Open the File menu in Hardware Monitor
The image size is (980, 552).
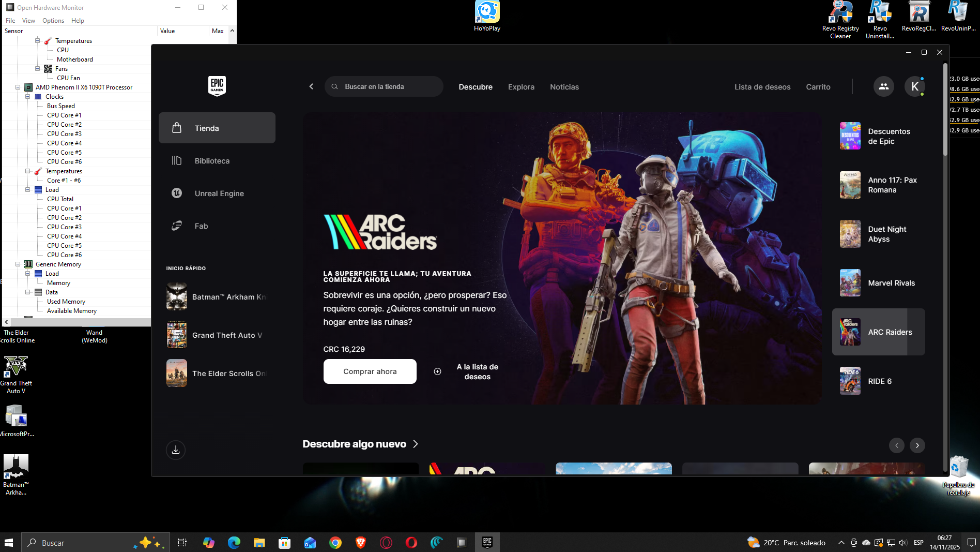(x=10, y=21)
